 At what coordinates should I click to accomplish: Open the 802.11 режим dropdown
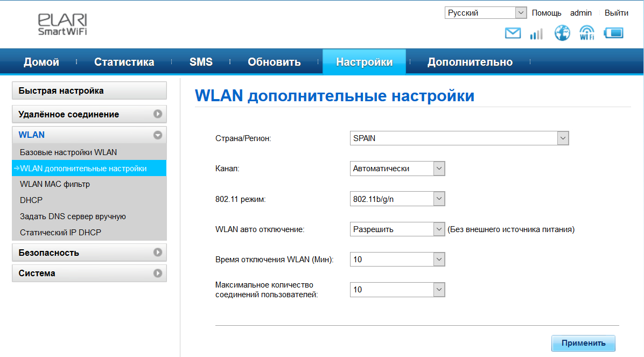[x=397, y=199]
